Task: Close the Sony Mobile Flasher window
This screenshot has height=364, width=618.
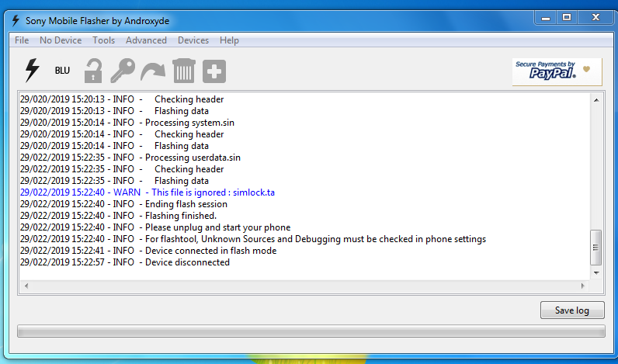Action: pos(595,17)
